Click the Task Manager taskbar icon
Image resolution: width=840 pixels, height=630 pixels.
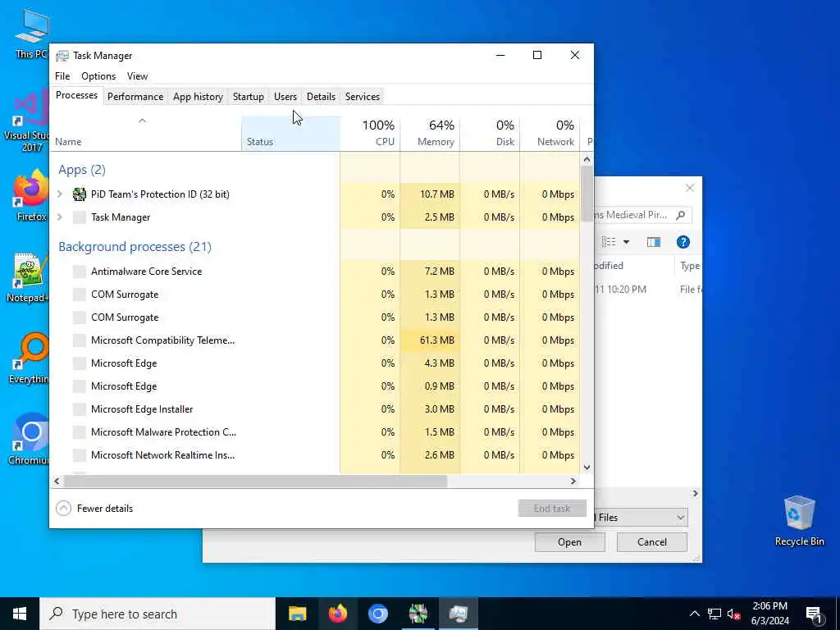coord(459,614)
